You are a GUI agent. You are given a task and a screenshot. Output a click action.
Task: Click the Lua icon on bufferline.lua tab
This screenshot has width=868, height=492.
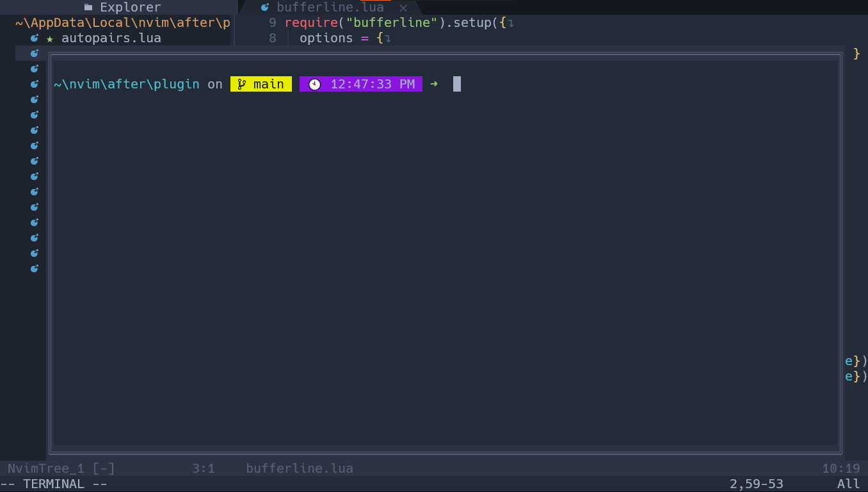click(x=265, y=8)
